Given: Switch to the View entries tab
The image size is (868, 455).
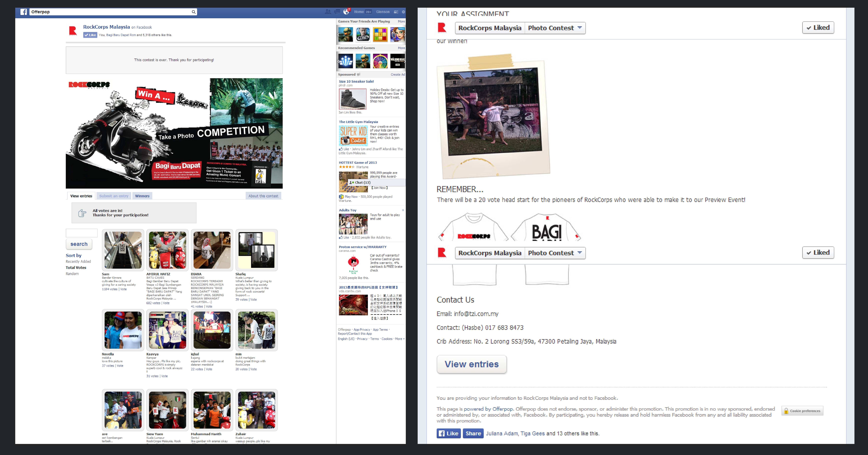Looking at the screenshot, I should [x=81, y=196].
